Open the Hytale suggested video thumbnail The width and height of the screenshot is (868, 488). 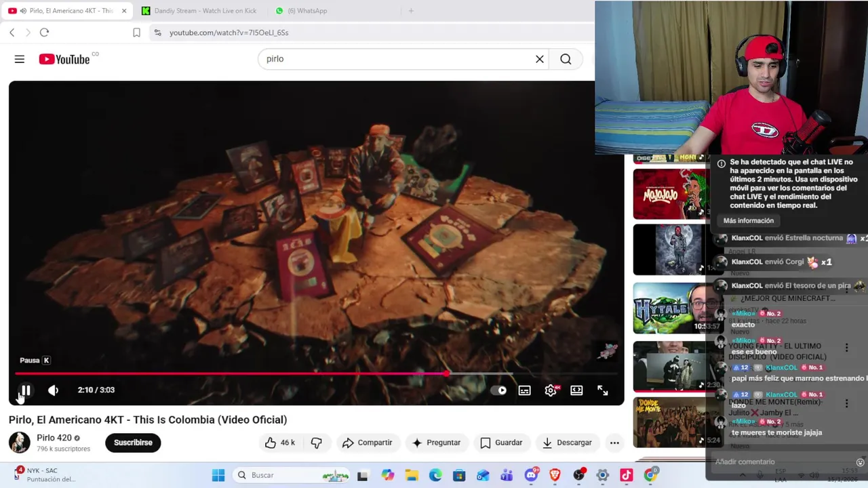click(x=670, y=308)
